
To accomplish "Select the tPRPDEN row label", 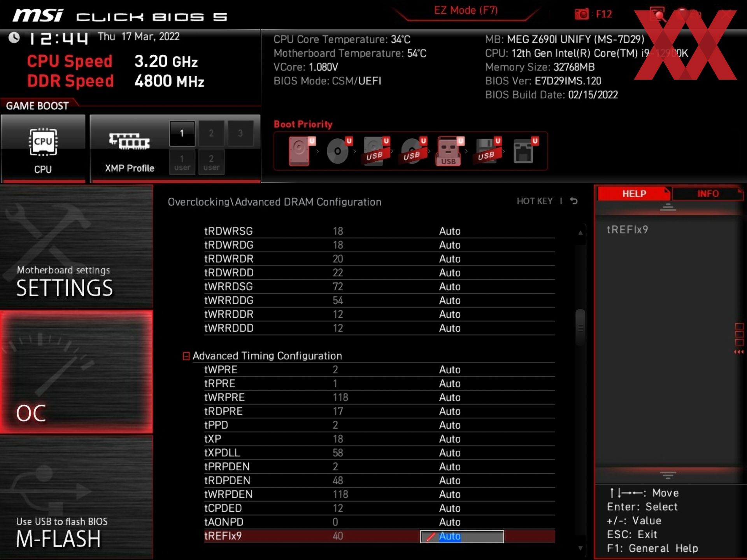I will [227, 467].
